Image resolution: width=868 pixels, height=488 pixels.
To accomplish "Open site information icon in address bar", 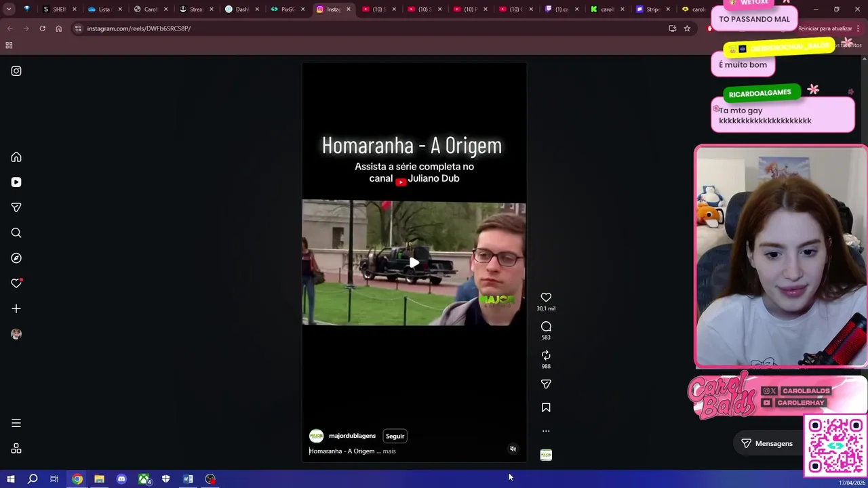I will [78, 28].
